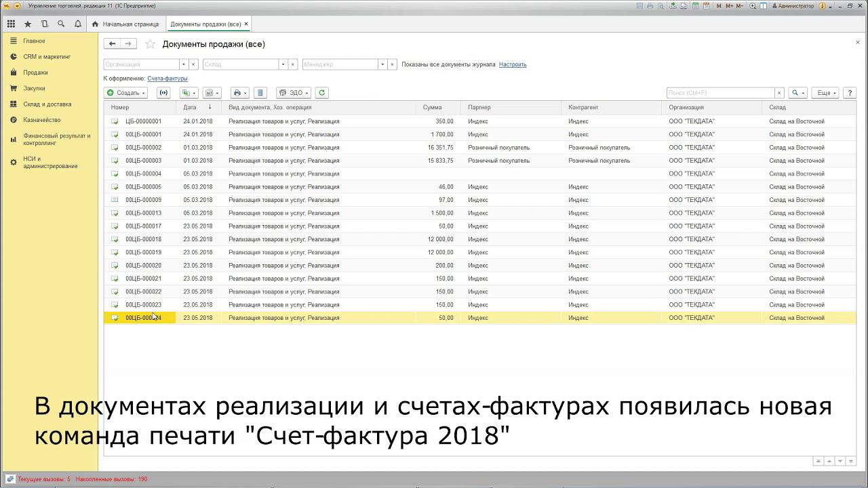Clear the Менеджер filter with x

tap(392, 64)
